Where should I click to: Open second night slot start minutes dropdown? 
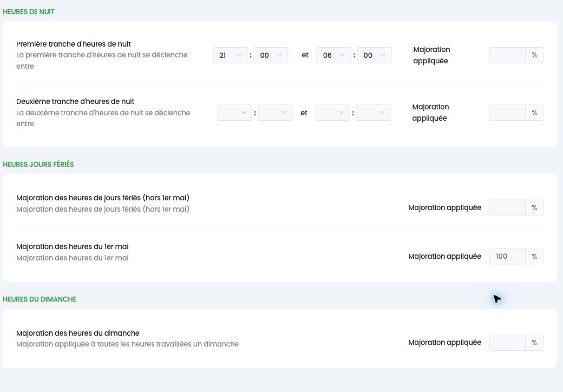275,113
